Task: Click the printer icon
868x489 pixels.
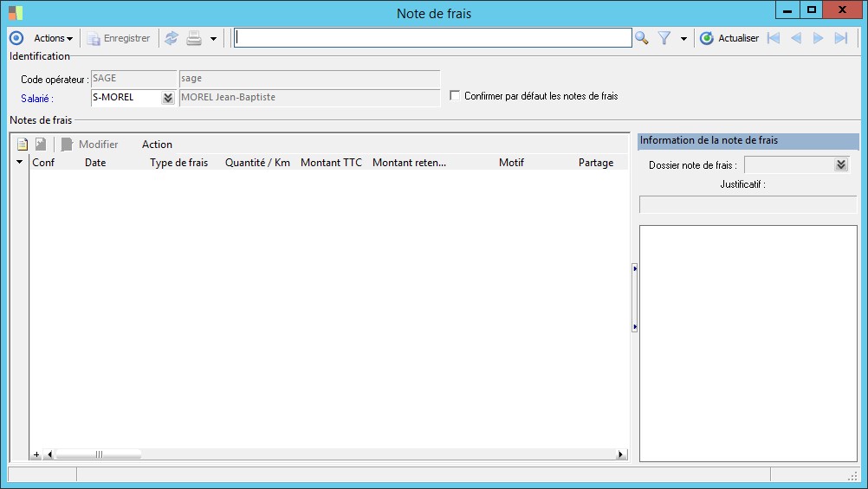Action: tap(194, 38)
